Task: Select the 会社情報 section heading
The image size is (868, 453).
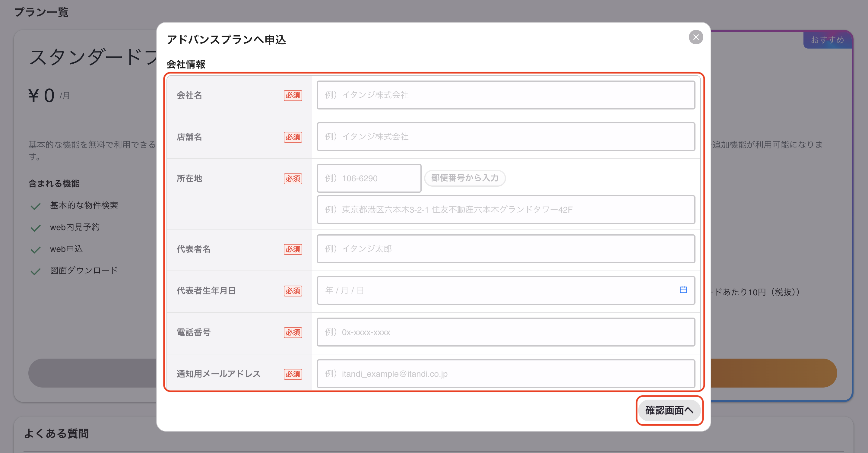Action: pos(186,64)
